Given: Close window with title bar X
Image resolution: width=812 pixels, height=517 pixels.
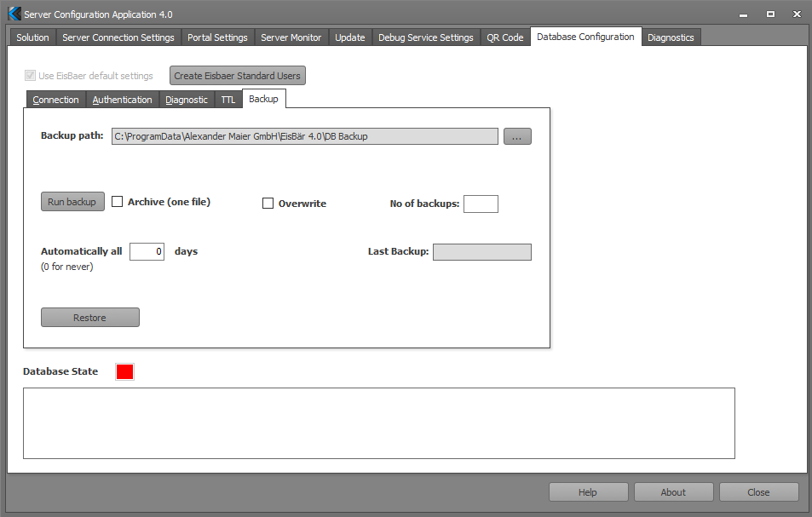Looking at the screenshot, I should click(797, 14).
